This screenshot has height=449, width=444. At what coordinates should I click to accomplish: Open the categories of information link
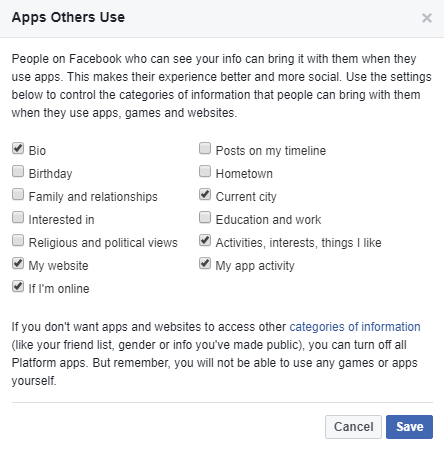[355, 327]
